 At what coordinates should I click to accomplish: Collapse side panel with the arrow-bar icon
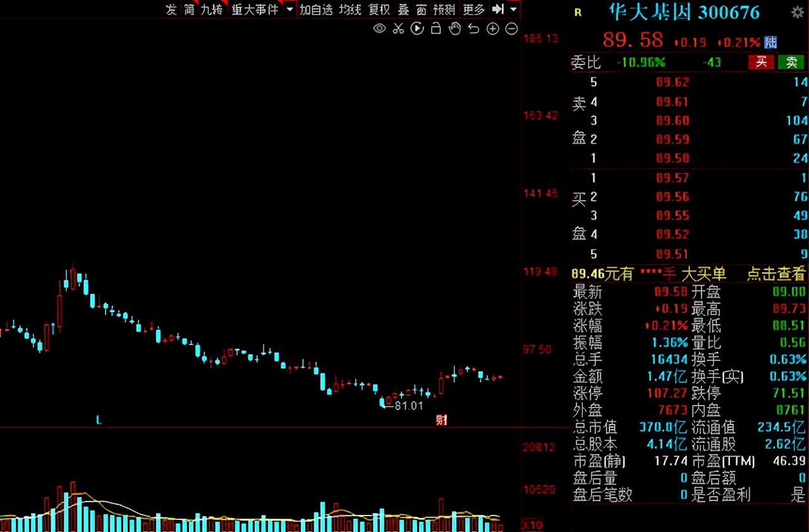[x=498, y=9]
